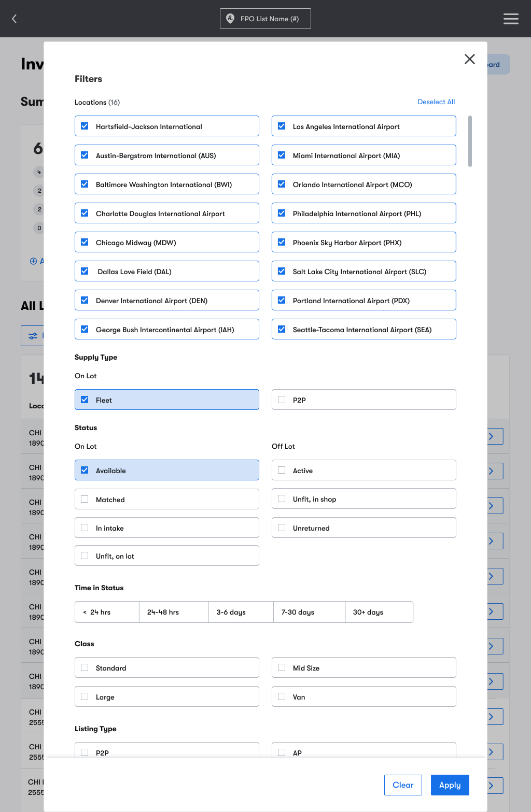Uncheck Charlotte Douglas International Airport
The width and height of the screenshot is (531, 812).
coord(167,213)
